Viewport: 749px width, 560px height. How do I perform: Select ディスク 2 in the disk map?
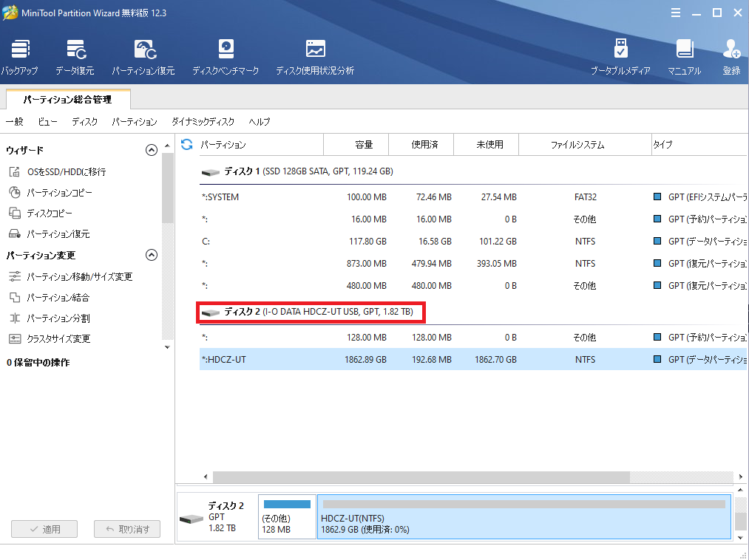coord(217,517)
